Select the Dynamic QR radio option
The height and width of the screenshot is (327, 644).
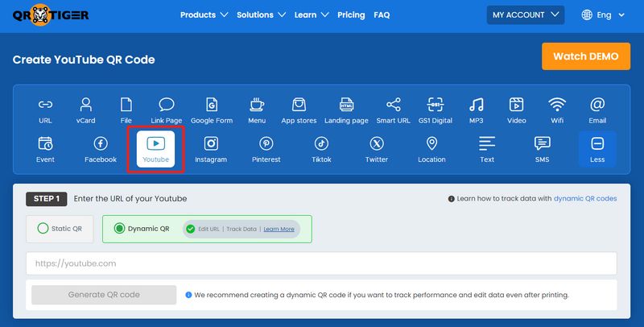click(x=120, y=229)
